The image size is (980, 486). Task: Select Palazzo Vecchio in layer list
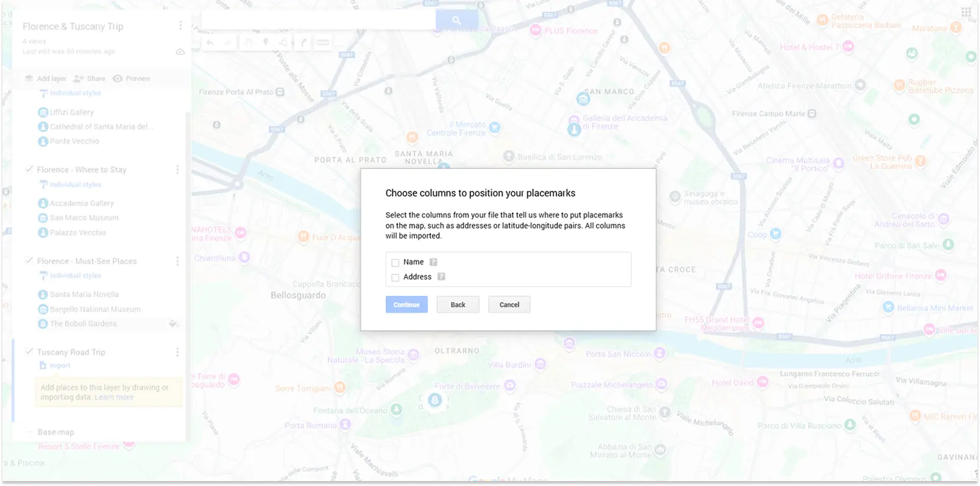click(x=78, y=233)
